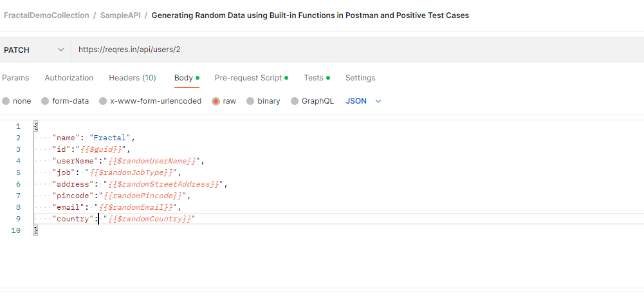Click the request name in the breadcrumb
644x296 pixels.
pyautogui.click(x=310, y=15)
